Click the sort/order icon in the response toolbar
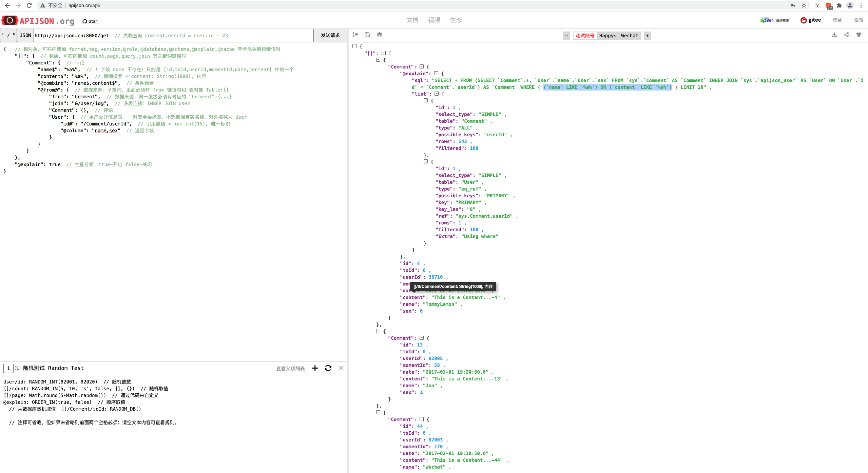868x473 pixels. point(355,35)
